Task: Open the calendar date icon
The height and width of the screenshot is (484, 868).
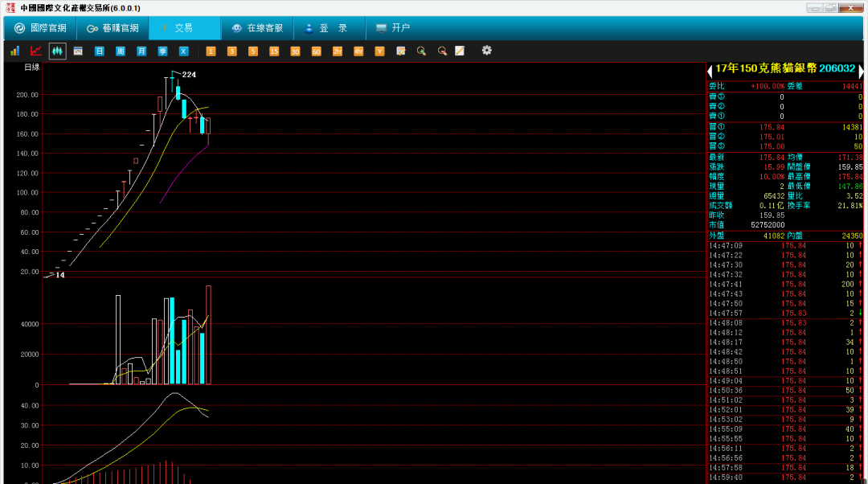Action: pyautogui.click(x=78, y=51)
